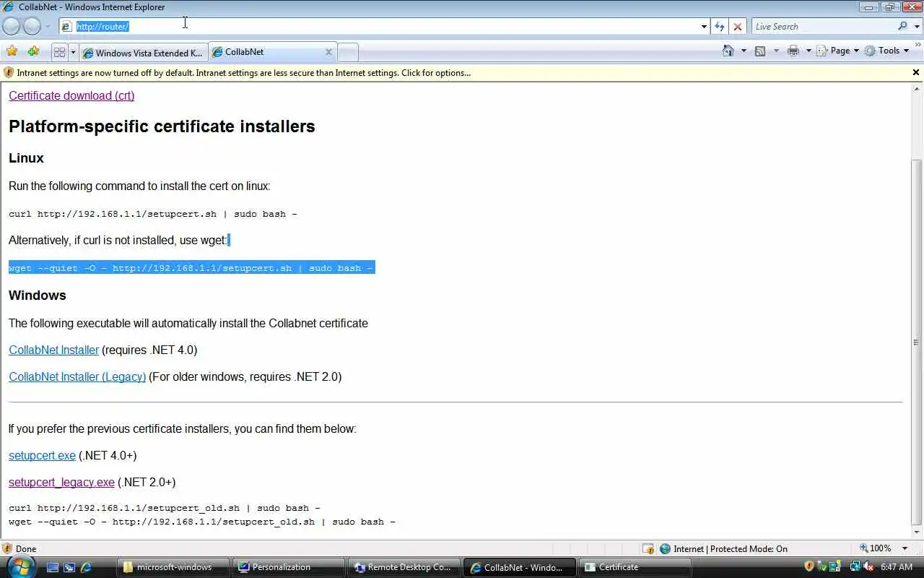Download setupcert.exe link
924x578 pixels.
tap(42, 455)
